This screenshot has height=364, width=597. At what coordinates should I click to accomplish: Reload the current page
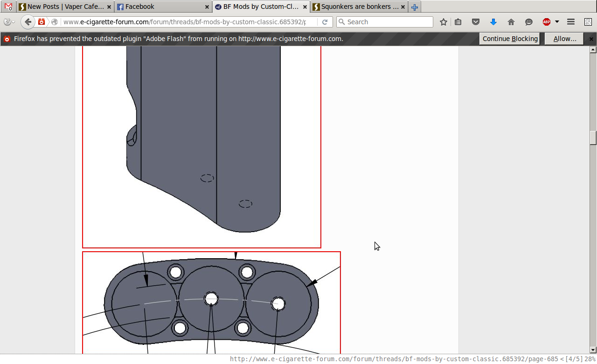pyautogui.click(x=325, y=22)
